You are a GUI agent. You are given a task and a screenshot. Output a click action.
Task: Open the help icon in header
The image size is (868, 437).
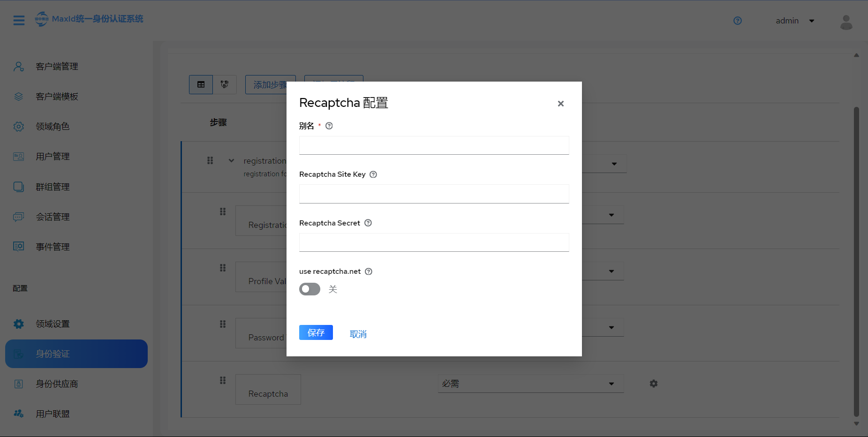738,21
